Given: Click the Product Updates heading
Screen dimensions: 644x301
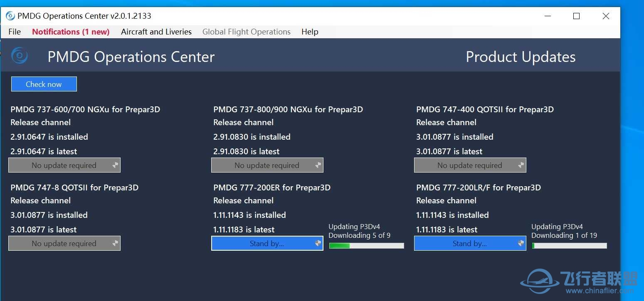Looking at the screenshot, I should click(521, 57).
